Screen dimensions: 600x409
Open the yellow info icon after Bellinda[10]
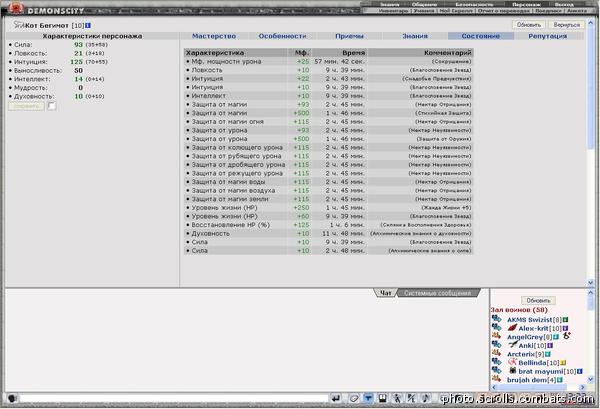(x=563, y=363)
